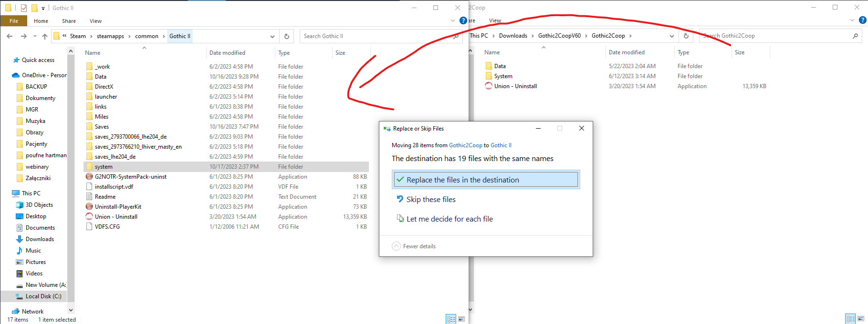Open recent locations dropdown in Gothic II window
Screen dimensions: 868x324
tap(35, 36)
